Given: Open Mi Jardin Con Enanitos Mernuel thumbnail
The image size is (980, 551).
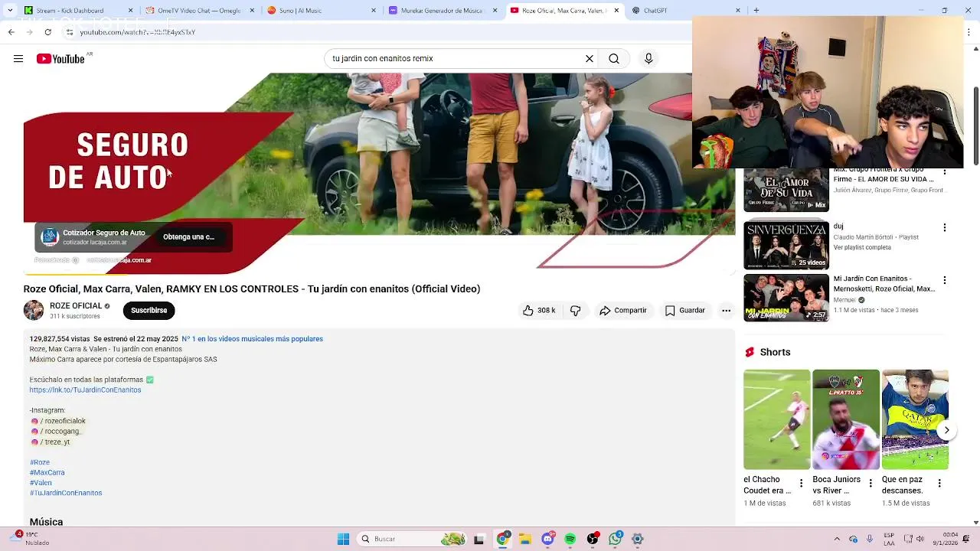Looking at the screenshot, I should tap(786, 298).
